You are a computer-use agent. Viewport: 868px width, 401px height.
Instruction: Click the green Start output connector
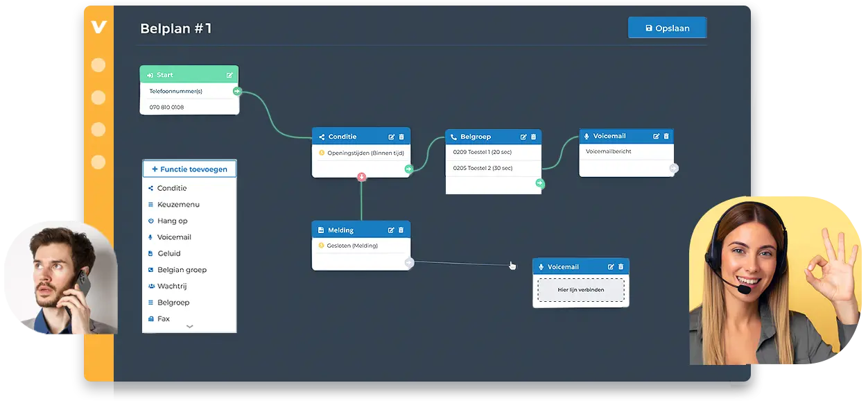[x=237, y=91]
